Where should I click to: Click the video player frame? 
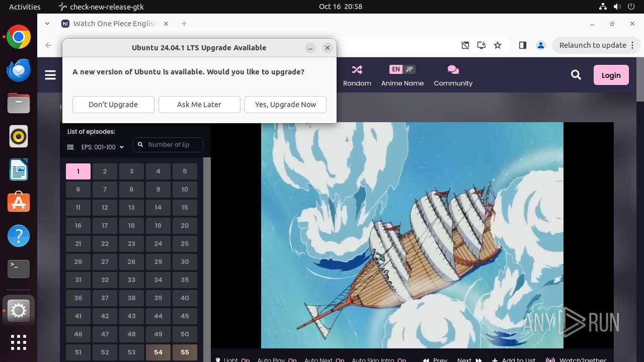[412, 235]
